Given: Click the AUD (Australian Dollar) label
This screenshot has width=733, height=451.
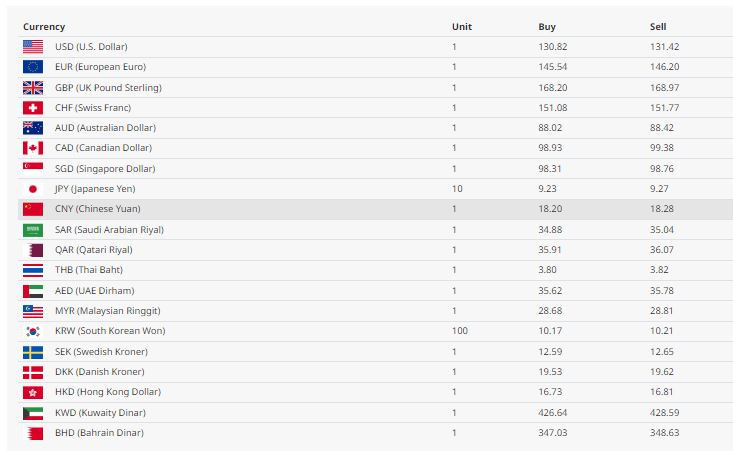Looking at the screenshot, I should (106, 128).
